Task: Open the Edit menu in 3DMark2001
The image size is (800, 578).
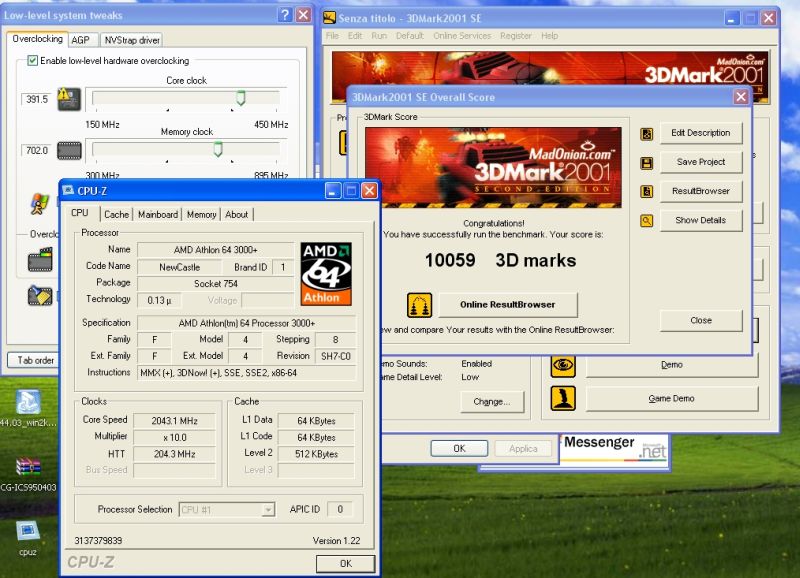Action: [x=355, y=36]
